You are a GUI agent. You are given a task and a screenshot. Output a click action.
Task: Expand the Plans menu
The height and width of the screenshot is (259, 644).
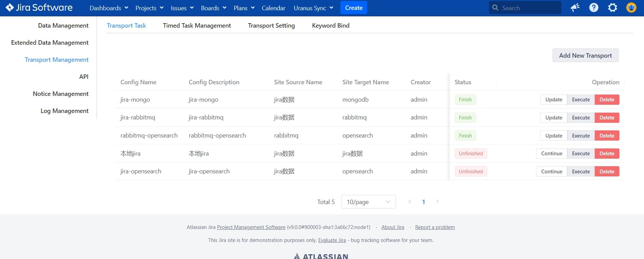pyautogui.click(x=244, y=8)
